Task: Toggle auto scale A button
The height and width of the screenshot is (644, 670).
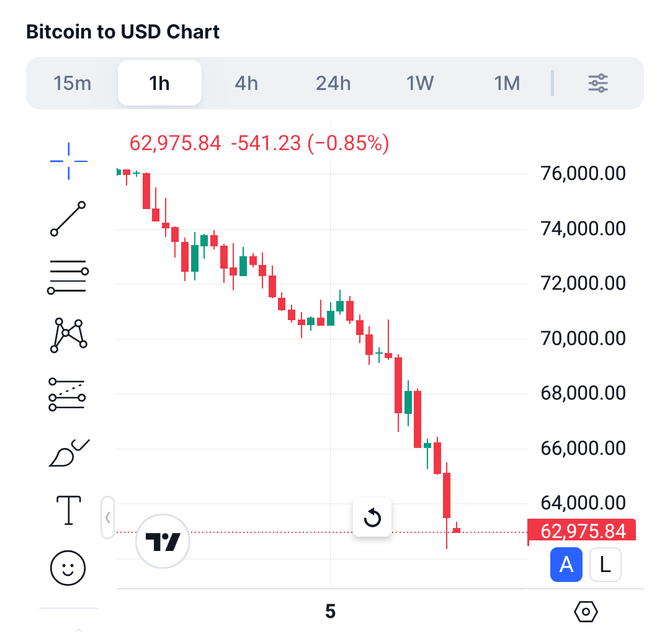Action: tap(566, 565)
